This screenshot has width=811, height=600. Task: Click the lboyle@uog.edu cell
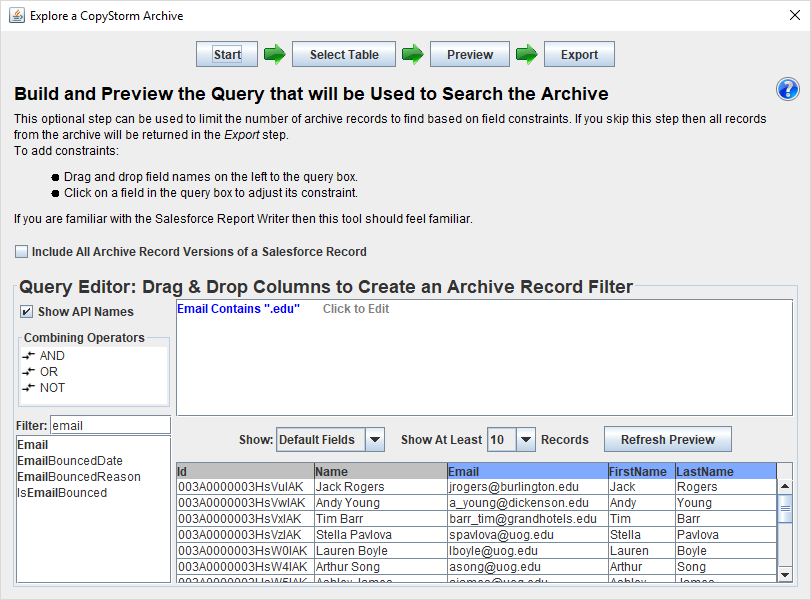tap(528, 551)
